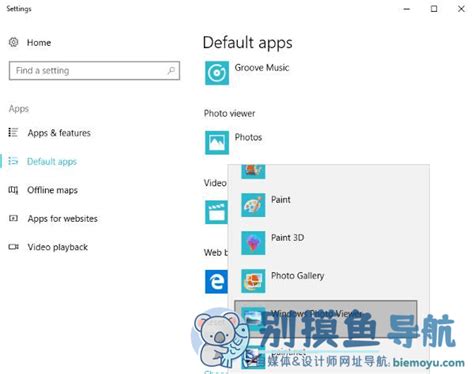Choose Paint 3D from the app list
Viewport: 474px width, 374px height.
tap(287, 238)
